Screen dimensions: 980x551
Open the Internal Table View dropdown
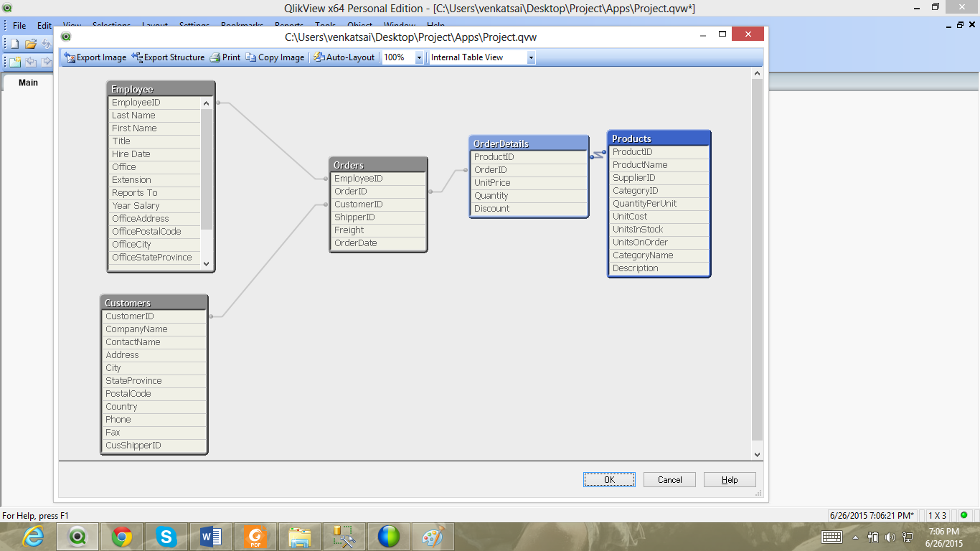point(531,57)
